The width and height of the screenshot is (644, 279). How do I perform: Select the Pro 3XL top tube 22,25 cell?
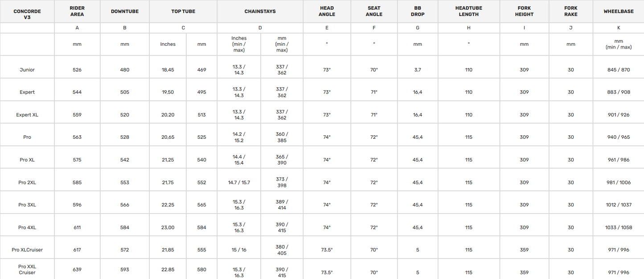pyautogui.click(x=168, y=205)
